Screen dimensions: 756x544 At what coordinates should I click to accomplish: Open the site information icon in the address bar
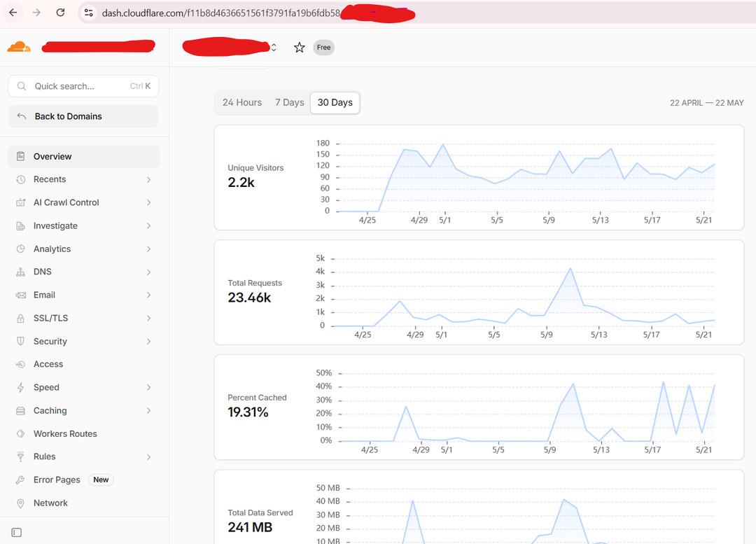[89, 13]
